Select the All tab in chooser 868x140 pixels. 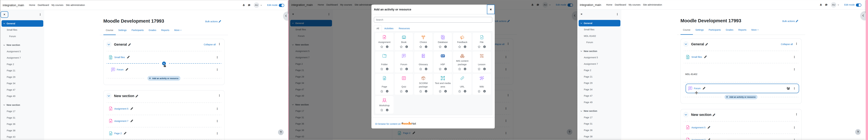[x=378, y=29]
